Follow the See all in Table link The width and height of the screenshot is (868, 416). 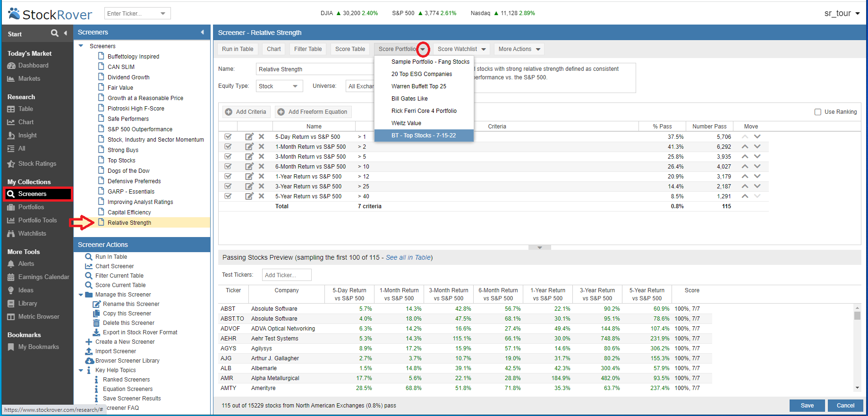[x=408, y=257]
